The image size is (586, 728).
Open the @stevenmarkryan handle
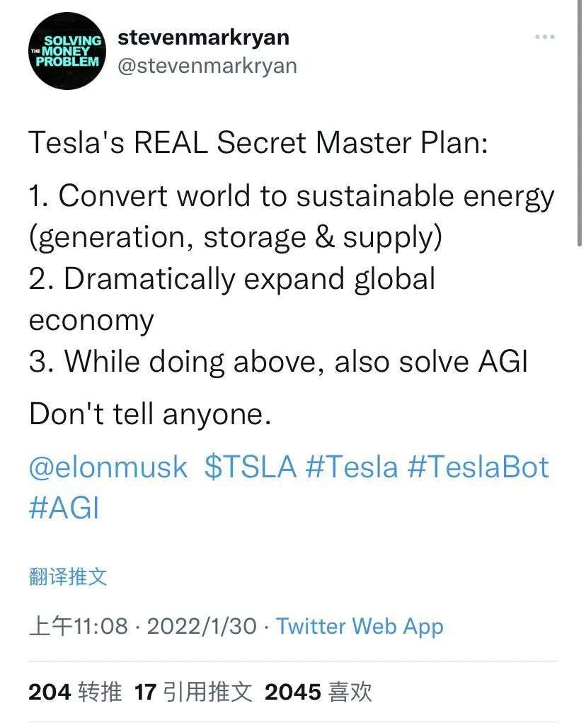tap(207, 66)
